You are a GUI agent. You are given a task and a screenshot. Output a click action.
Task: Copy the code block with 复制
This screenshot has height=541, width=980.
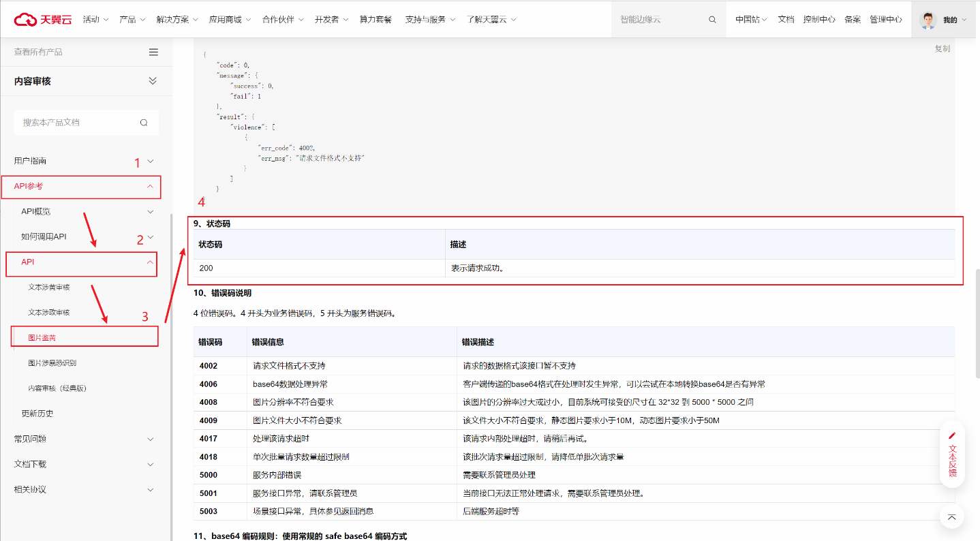click(x=942, y=49)
